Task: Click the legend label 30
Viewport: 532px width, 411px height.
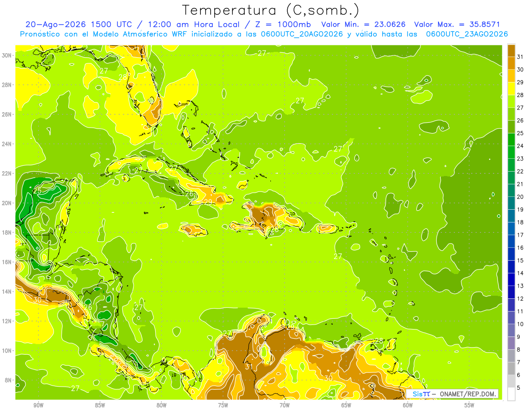Action: click(x=520, y=69)
